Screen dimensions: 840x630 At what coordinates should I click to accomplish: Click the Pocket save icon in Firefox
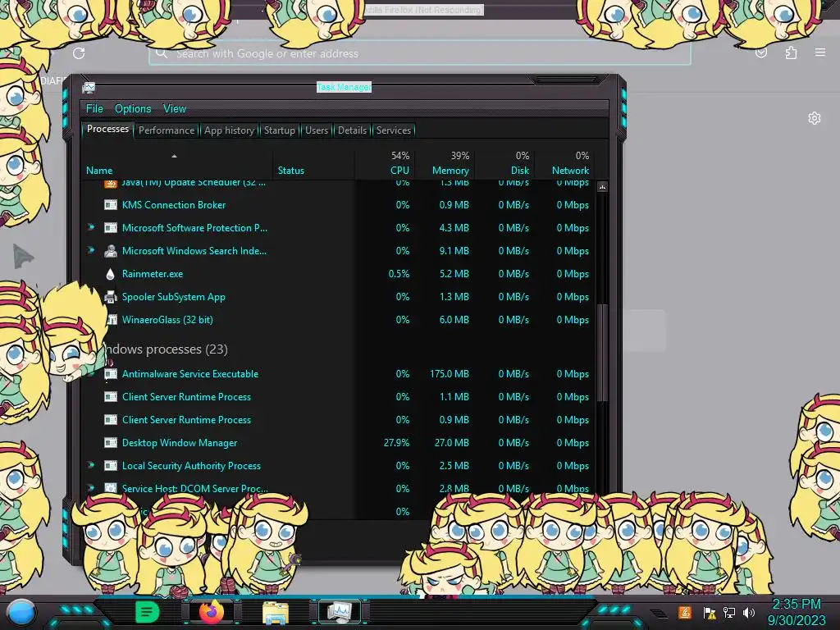761,52
